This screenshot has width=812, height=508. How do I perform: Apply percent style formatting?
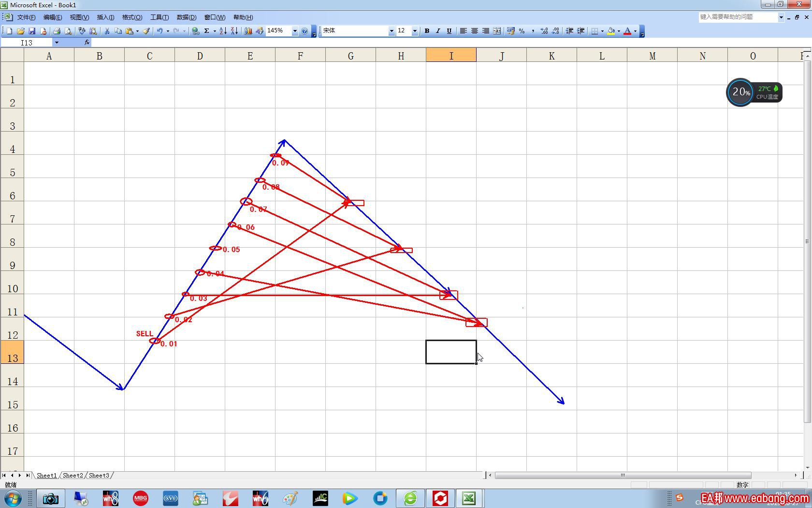[x=522, y=31]
